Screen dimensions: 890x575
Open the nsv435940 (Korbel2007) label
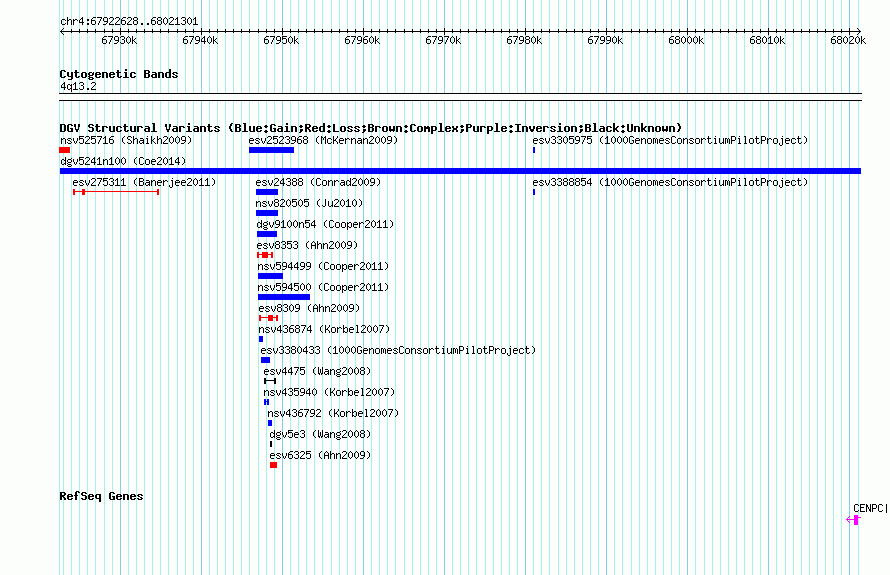(x=329, y=392)
